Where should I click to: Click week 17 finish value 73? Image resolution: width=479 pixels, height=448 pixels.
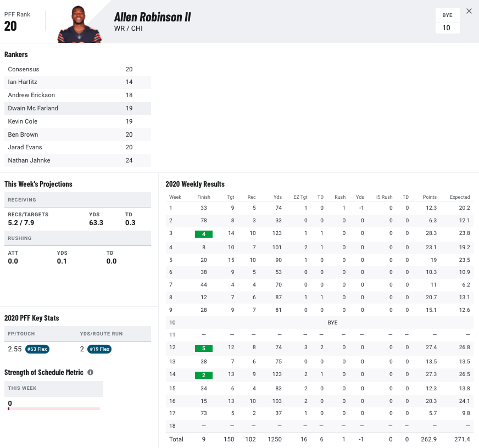pyautogui.click(x=204, y=413)
